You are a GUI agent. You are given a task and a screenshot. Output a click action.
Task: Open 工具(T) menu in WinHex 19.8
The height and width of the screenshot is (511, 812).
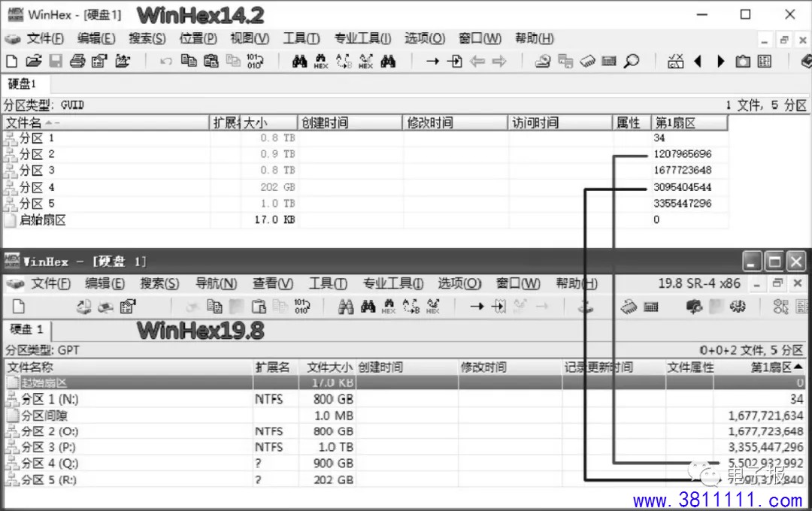coord(329,284)
